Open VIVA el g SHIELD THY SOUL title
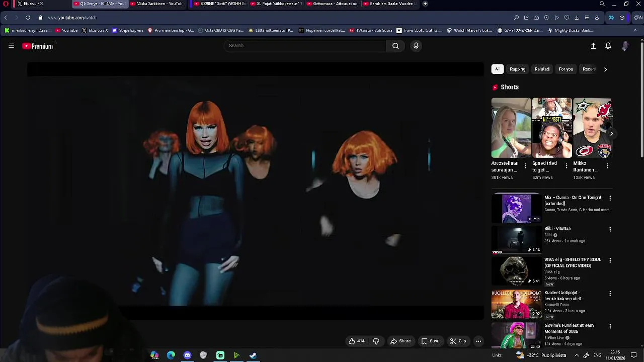644x362 pixels. (573, 262)
